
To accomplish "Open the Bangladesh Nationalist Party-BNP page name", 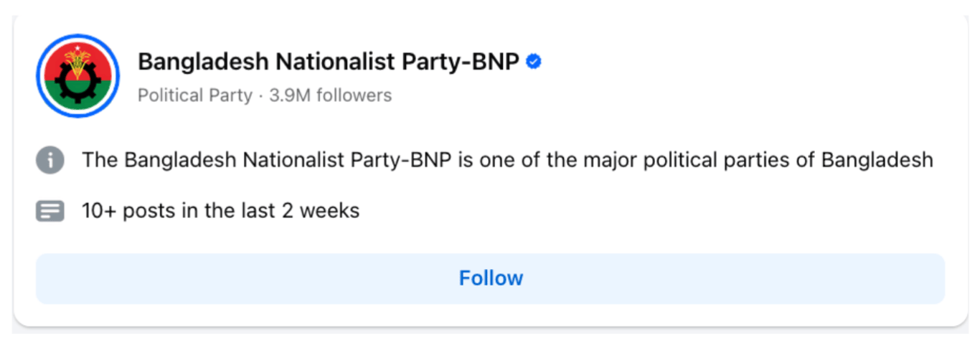I will (328, 62).
